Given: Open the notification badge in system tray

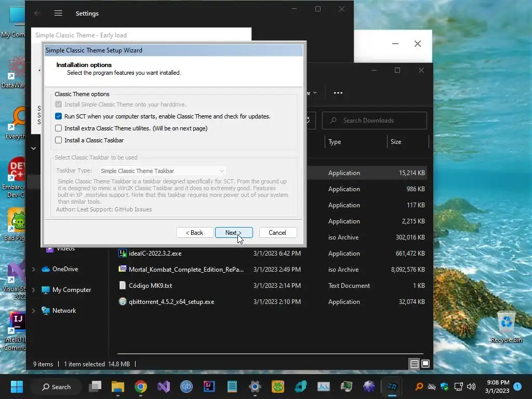Looking at the screenshot, I should (x=517, y=387).
